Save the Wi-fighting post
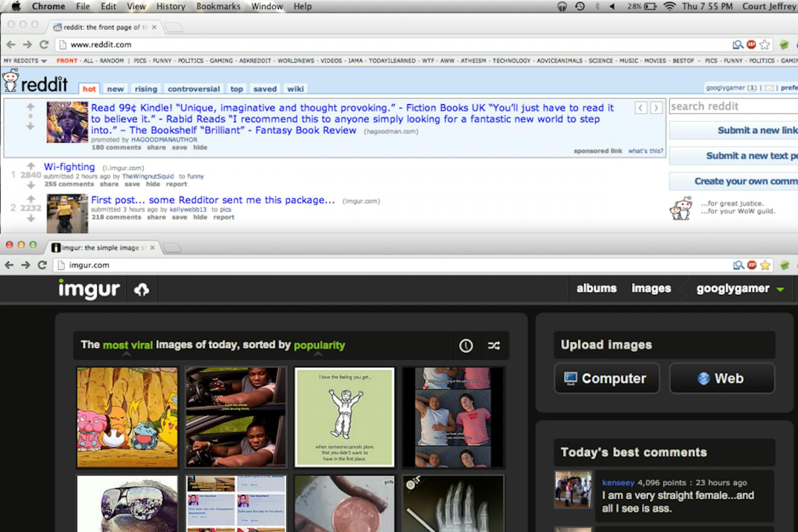The width and height of the screenshot is (798, 532). point(132,184)
